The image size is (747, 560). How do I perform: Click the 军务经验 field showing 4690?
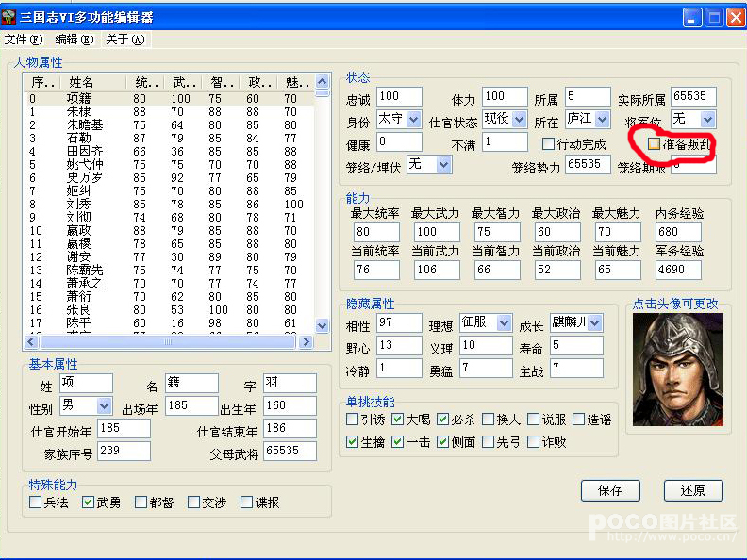point(678,270)
